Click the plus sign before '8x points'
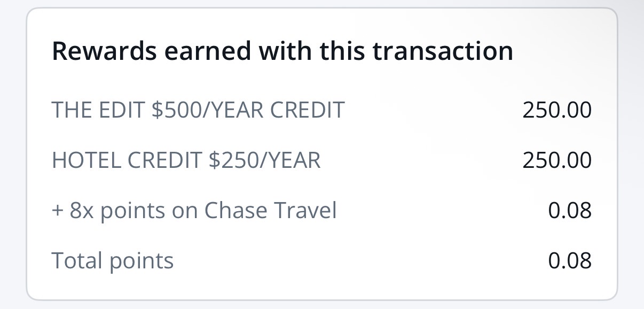 [58, 211]
